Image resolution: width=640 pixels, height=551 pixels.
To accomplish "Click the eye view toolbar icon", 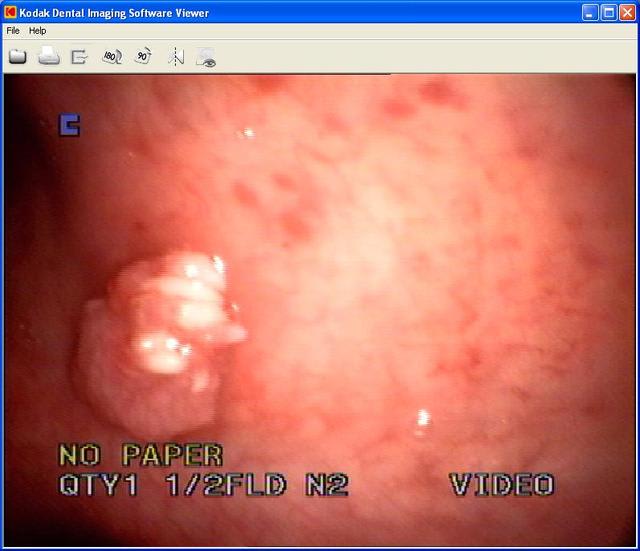I will [x=206, y=57].
